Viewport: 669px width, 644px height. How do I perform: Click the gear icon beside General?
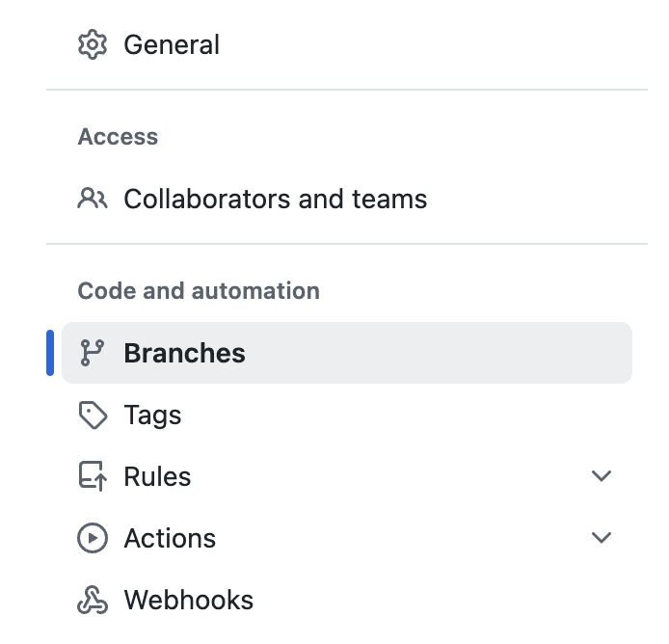point(93,44)
